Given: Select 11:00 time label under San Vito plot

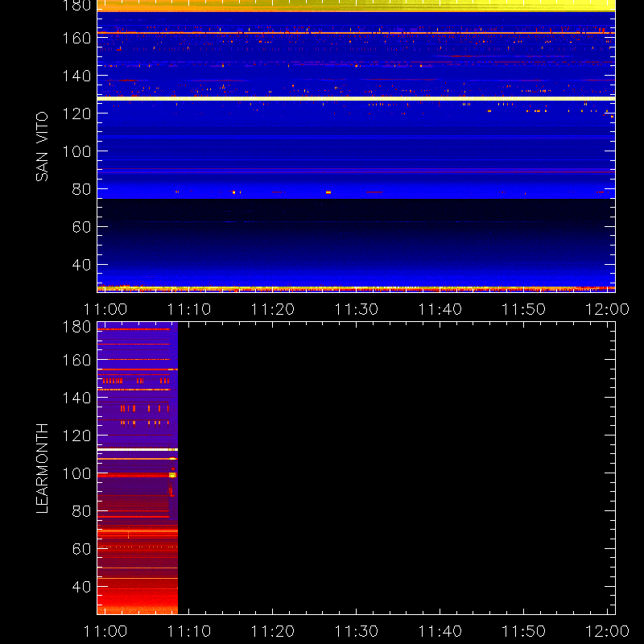Looking at the screenshot, I should [105, 309].
